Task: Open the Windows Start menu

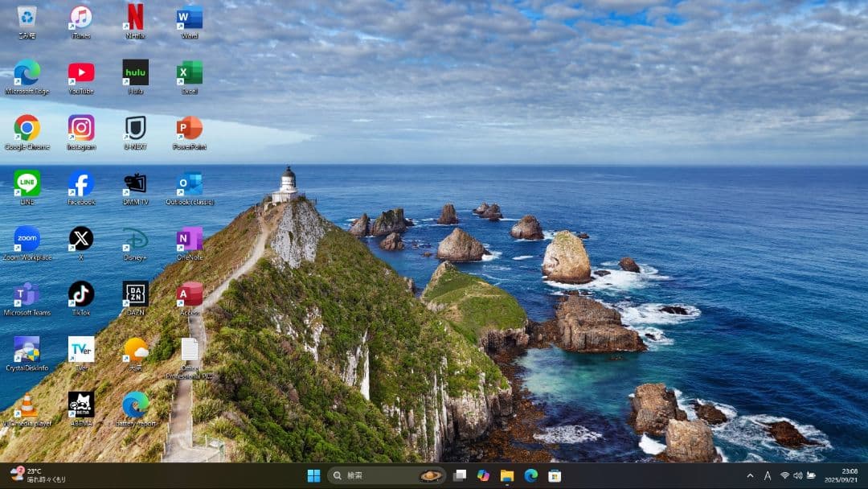Action: (x=313, y=476)
